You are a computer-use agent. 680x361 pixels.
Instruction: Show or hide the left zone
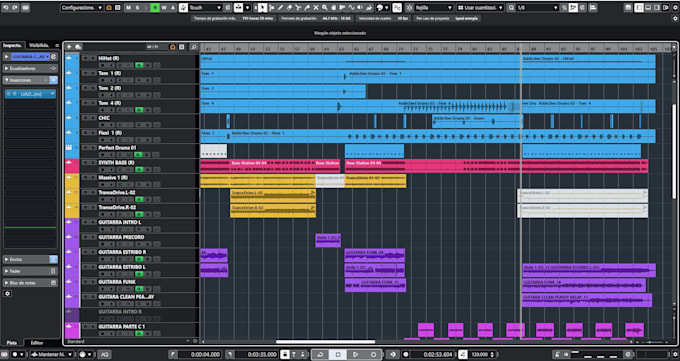click(639, 7)
